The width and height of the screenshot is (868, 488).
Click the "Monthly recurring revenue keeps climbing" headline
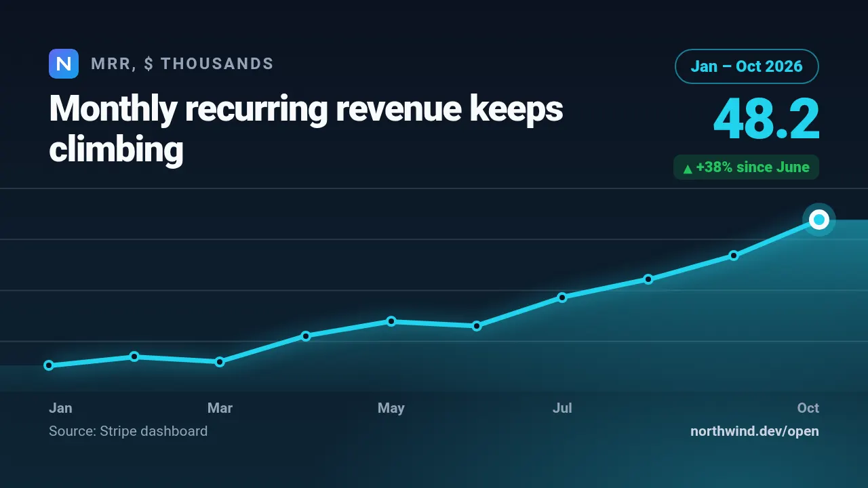(307, 129)
